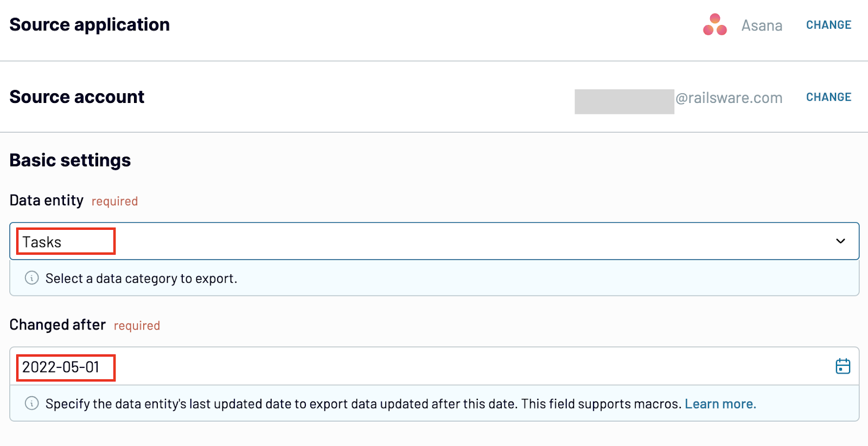This screenshot has width=868, height=446.
Task: Click the greyed-out redacted account name
Action: tap(624, 101)
